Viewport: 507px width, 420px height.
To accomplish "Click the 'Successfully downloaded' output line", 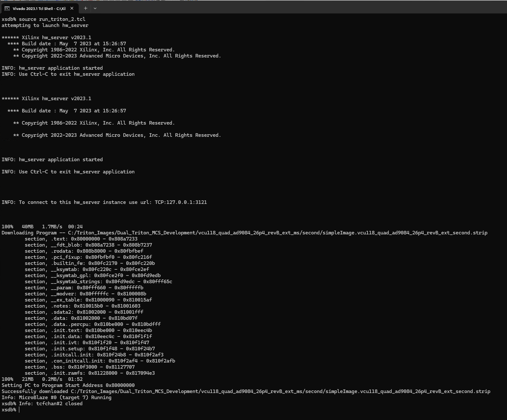I will [x=246, y=391].
